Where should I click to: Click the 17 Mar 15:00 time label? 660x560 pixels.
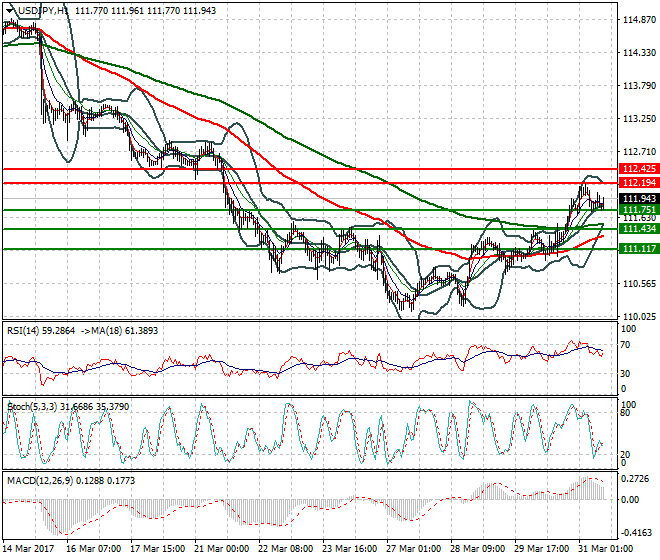click(x=157, y=549)
